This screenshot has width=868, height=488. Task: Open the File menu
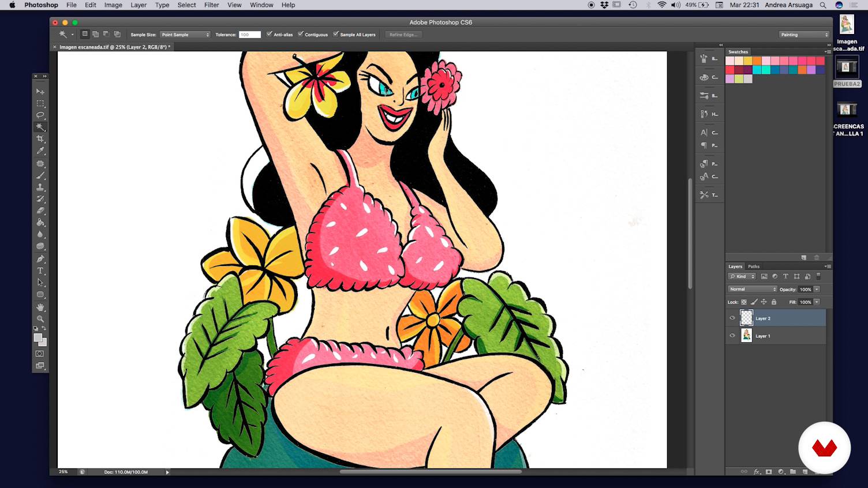72,5
